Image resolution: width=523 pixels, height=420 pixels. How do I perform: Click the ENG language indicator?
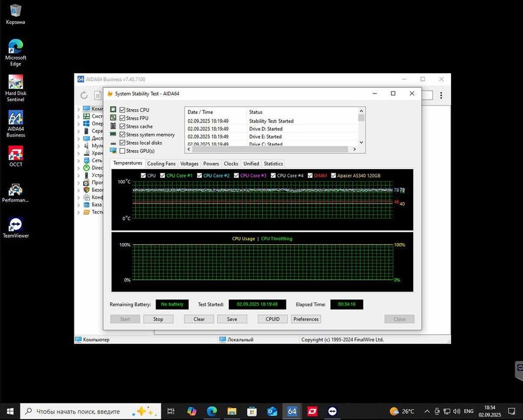click(x=468, y=412)
